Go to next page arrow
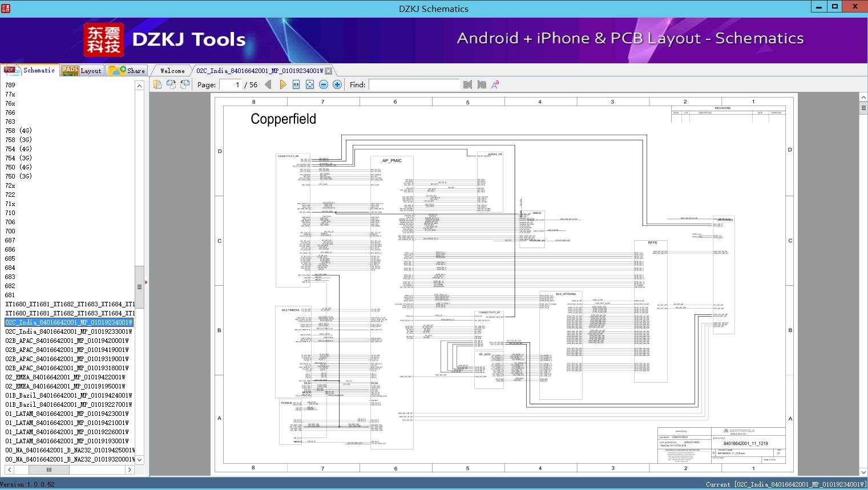The image size is (868, 490). [x=282, y=84]
